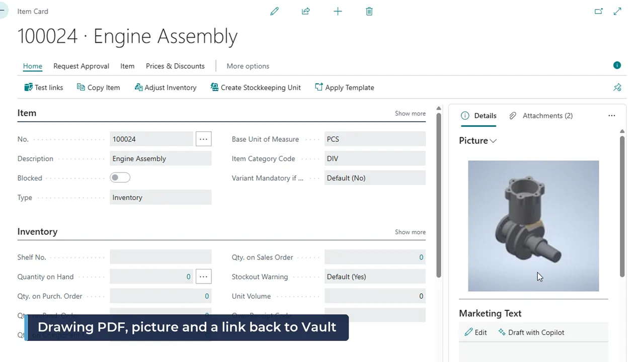This screenshot has height=362, width=644.
Task: Open the Type Inventory dropdown field
Action: 160,198
